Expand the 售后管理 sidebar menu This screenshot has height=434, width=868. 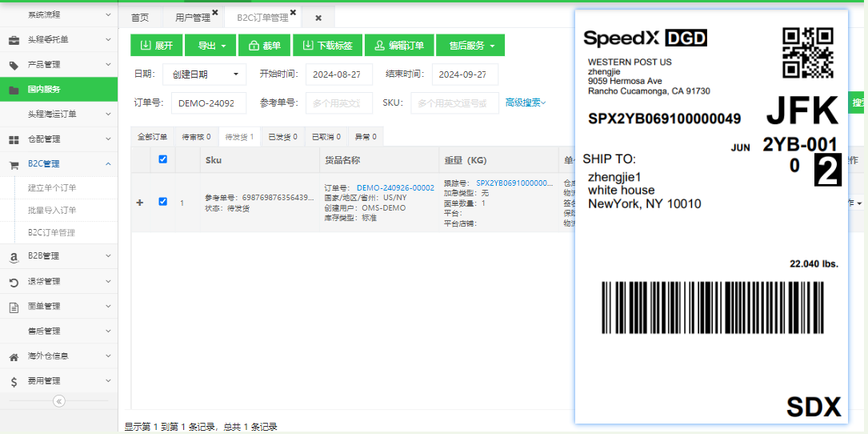tap(109, 331)
